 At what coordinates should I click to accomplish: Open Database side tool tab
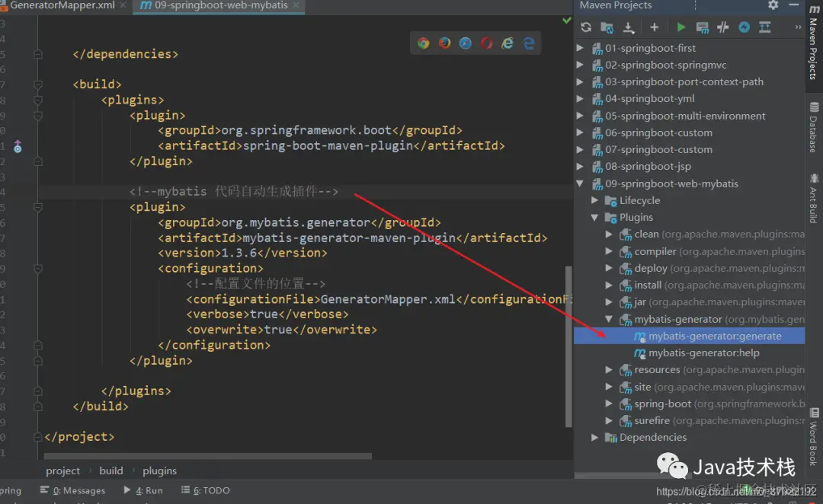[x=813, y=128]
